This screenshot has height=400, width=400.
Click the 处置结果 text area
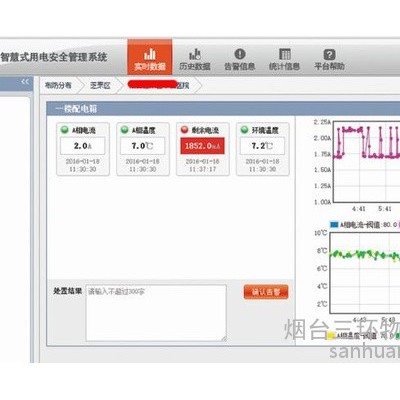tap(156, 313)
